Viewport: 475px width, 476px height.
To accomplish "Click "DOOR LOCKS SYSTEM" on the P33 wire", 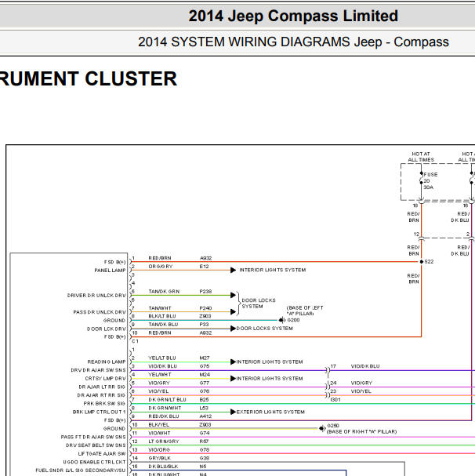I will (x=264, y=329).
